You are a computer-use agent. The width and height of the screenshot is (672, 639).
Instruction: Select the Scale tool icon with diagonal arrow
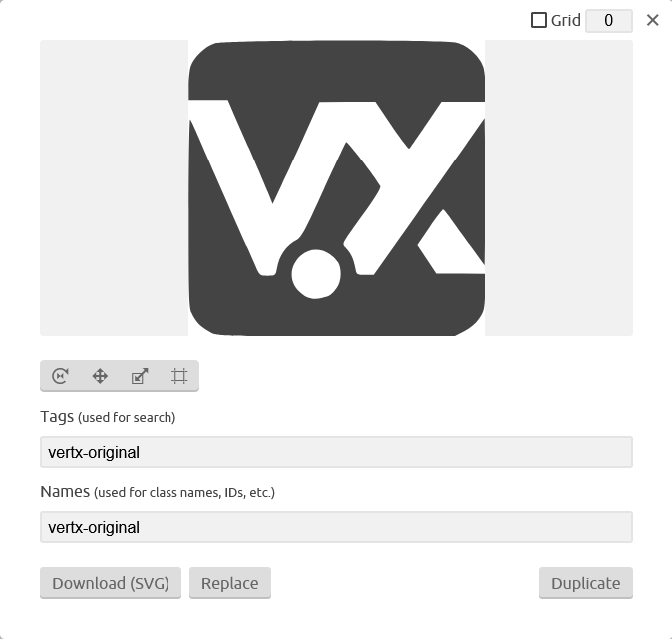pos(140,376)
